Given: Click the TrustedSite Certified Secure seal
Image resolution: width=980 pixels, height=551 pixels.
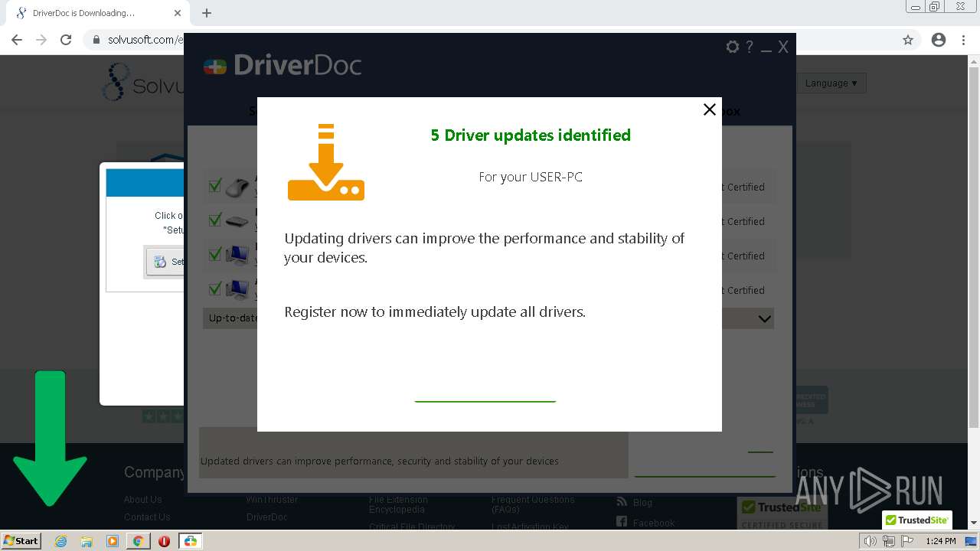Looking at the screenshot, I should [782, 514].
